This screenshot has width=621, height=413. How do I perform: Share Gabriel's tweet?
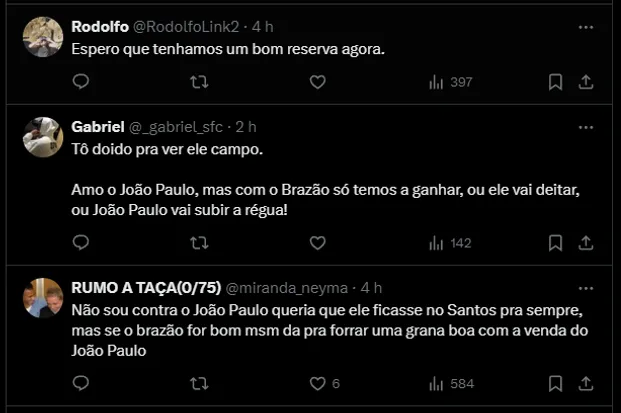[x=587, y=242]
